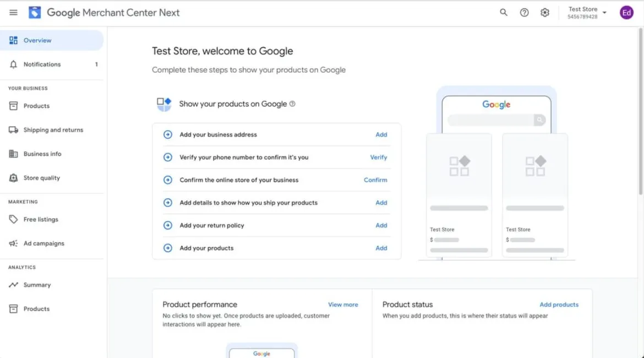Open settings via the gear icon
This screenshot has height=358, width=644.
tap(545, 12)
